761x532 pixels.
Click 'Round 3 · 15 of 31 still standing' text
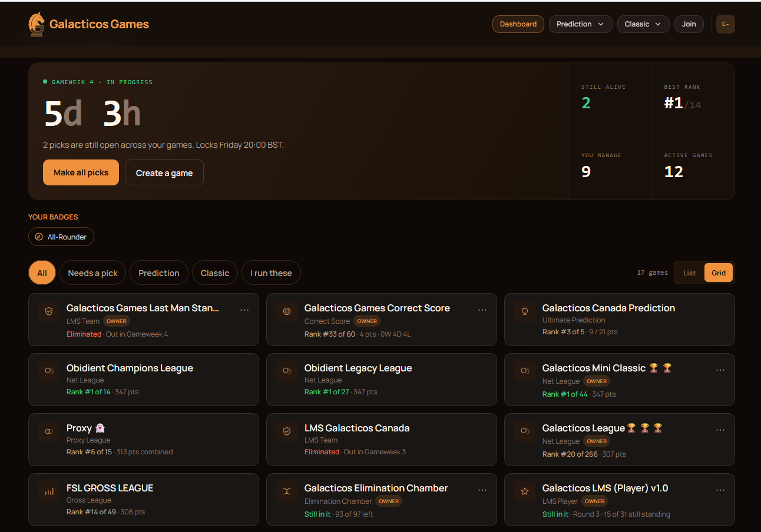(x=621, y=514)
